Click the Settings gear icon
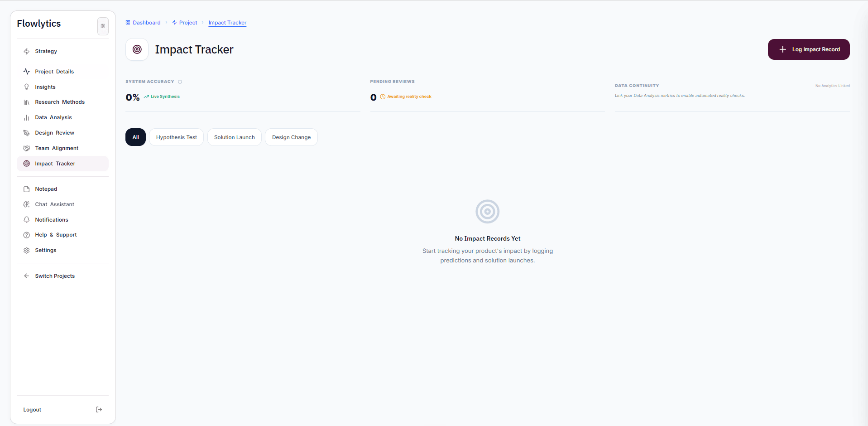 pos(27,251)
